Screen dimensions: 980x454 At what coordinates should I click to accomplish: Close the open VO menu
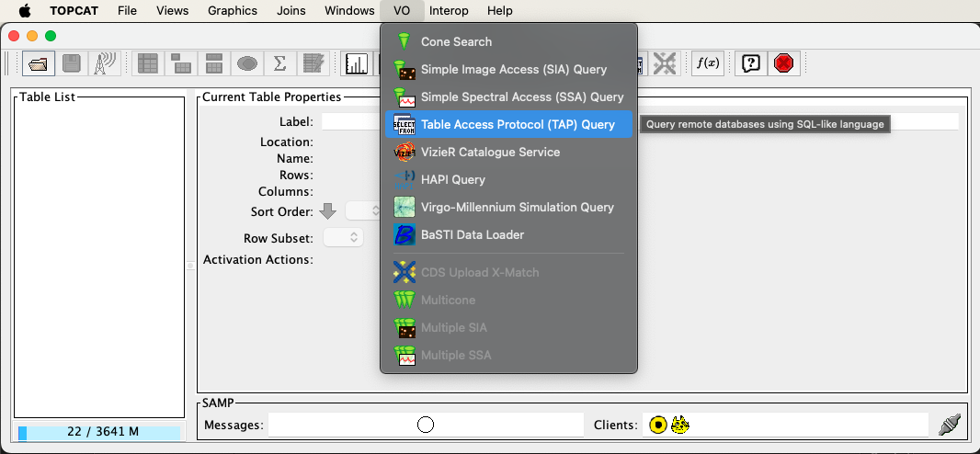(402, 11)
